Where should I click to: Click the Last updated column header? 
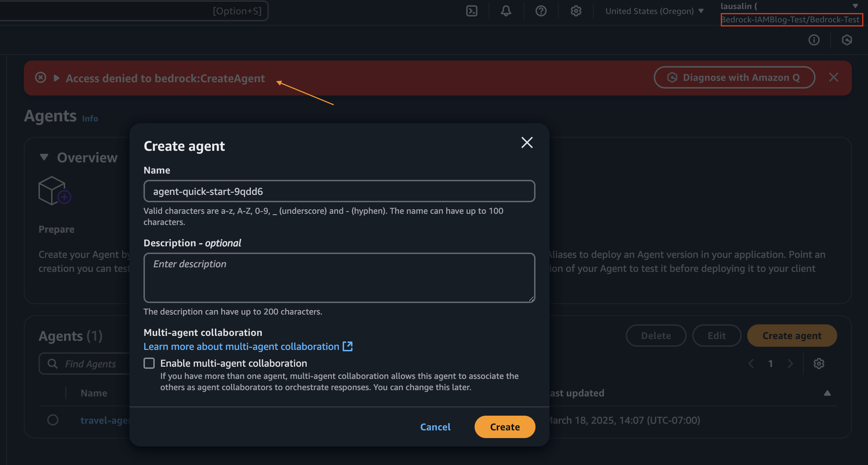coord(577,393)
